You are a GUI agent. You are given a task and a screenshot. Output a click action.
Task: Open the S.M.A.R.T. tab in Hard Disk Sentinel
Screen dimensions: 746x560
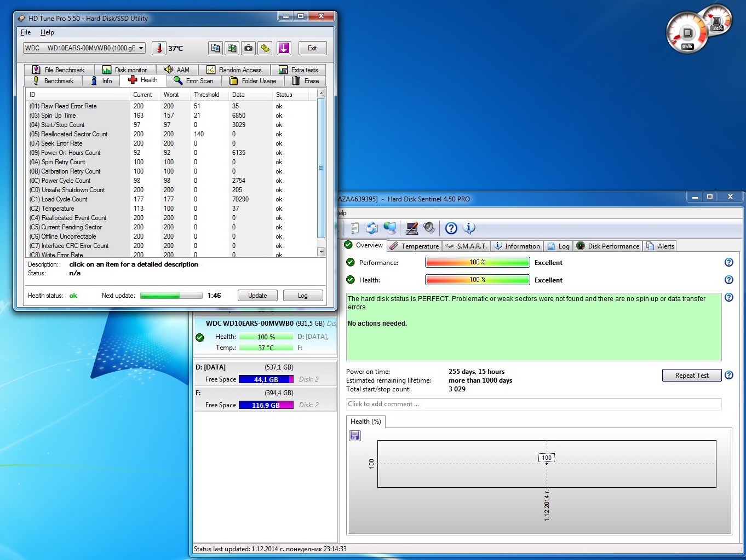466,246
